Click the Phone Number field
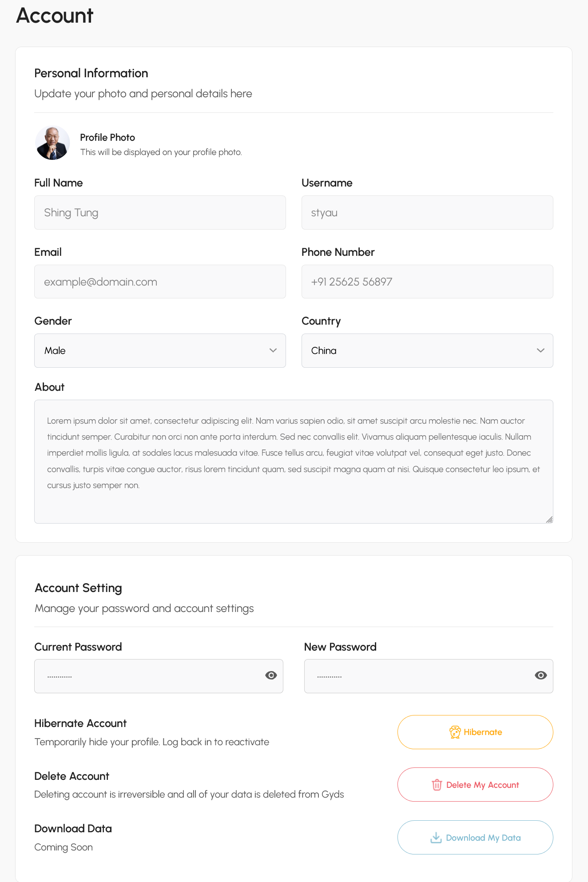This screenshot has height=882, width=588. [427, 282]
